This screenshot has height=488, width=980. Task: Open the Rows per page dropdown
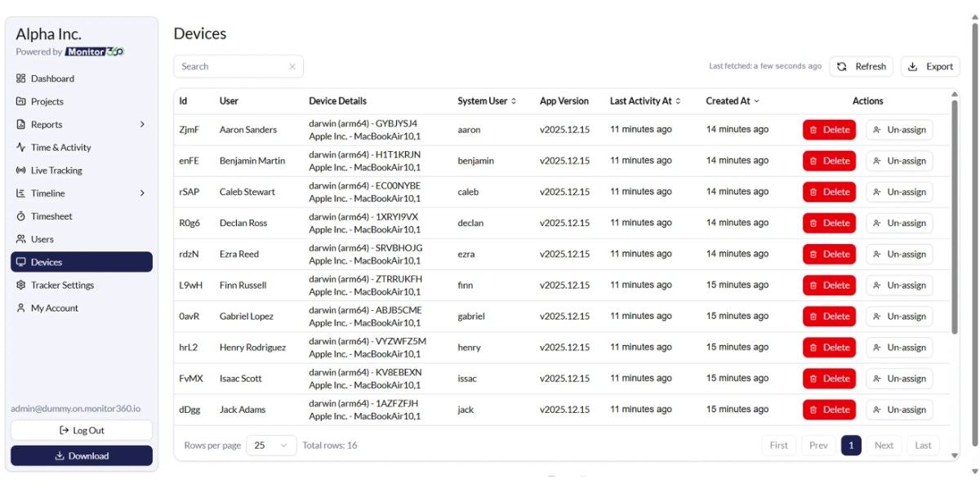271,446
